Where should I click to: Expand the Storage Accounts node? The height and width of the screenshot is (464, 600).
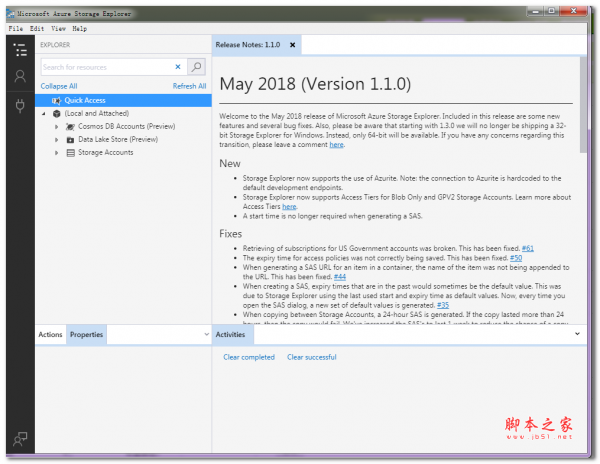[57, 153]
